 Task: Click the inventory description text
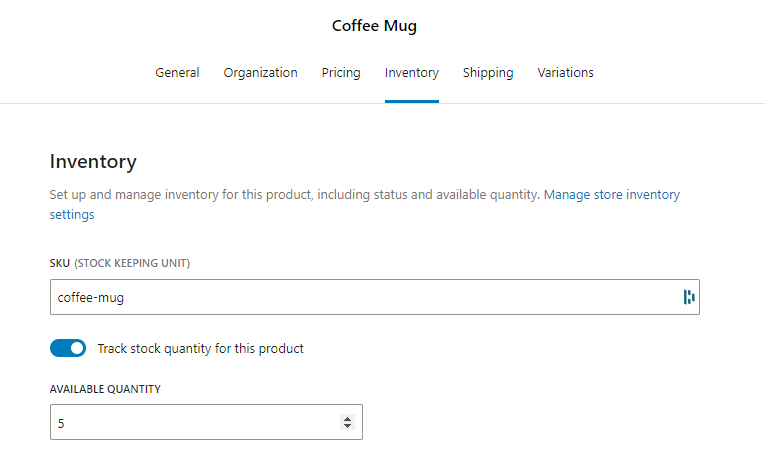295,195
